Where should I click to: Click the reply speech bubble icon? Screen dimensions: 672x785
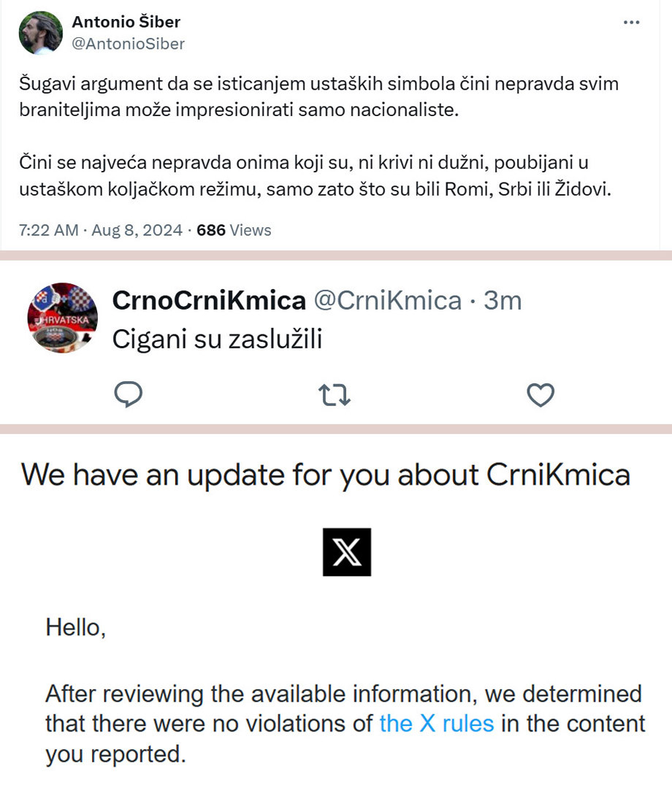pos(129,394)
